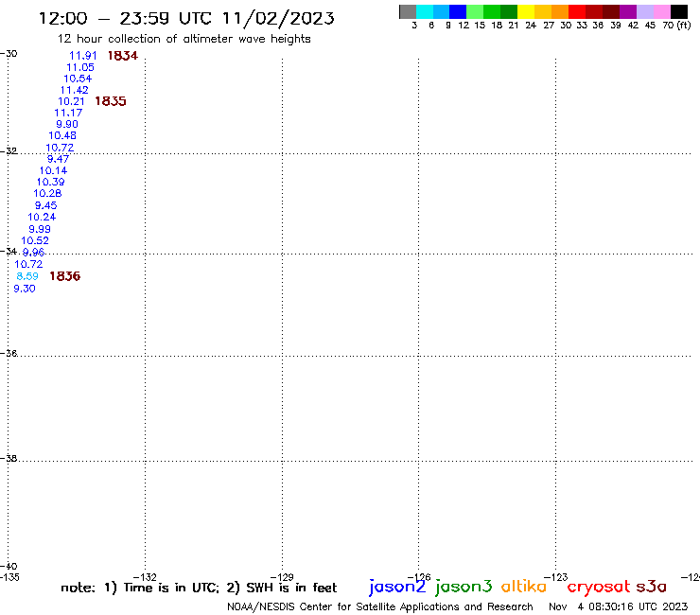Select the wave height 11.17

[68, 113]
